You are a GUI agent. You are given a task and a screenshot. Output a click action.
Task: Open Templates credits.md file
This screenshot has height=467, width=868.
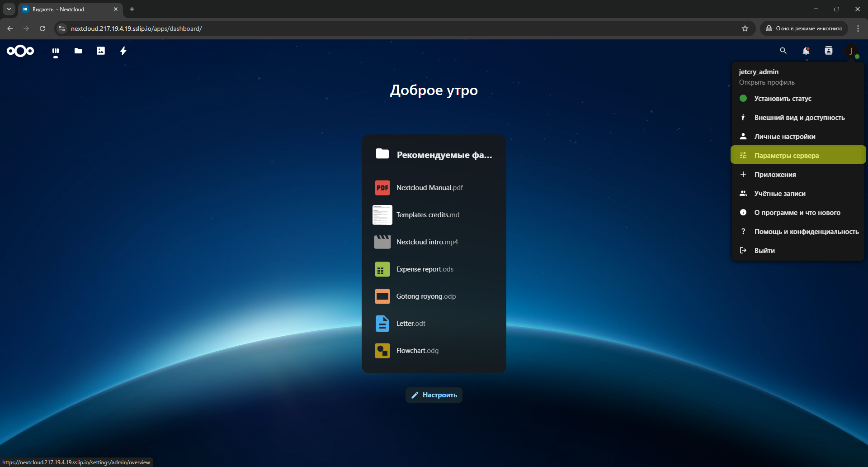coord(434,215)
